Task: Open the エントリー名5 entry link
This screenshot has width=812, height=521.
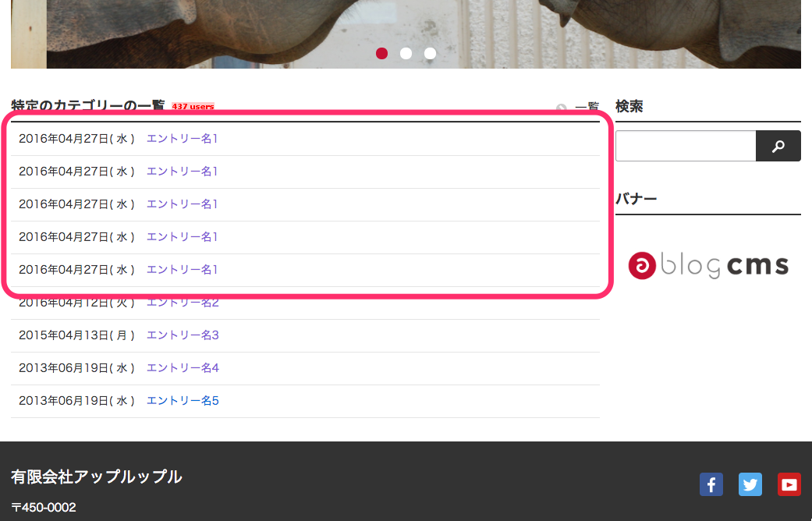Action: pyautogui.click(x=183, y=401)
